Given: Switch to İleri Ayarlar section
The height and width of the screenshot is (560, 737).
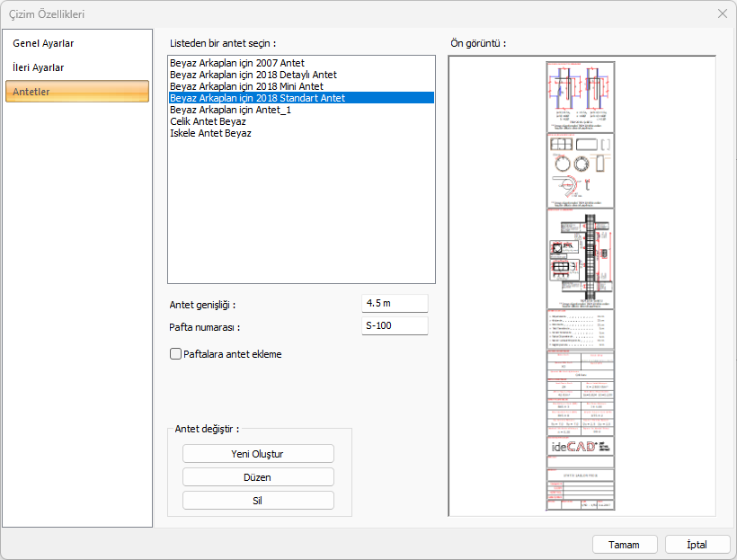Looking at the screenshot, I should tap(39, 67).
